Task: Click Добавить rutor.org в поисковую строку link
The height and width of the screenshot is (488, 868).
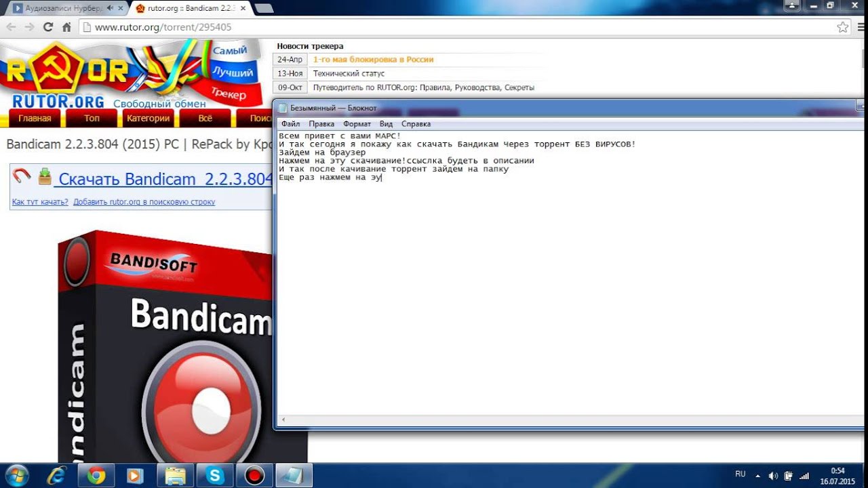Action: pyautogui.click(x=144, y=202)
